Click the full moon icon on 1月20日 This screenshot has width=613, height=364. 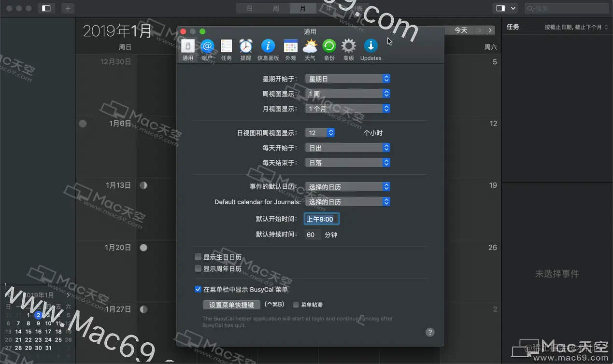(x=143, y=248)
